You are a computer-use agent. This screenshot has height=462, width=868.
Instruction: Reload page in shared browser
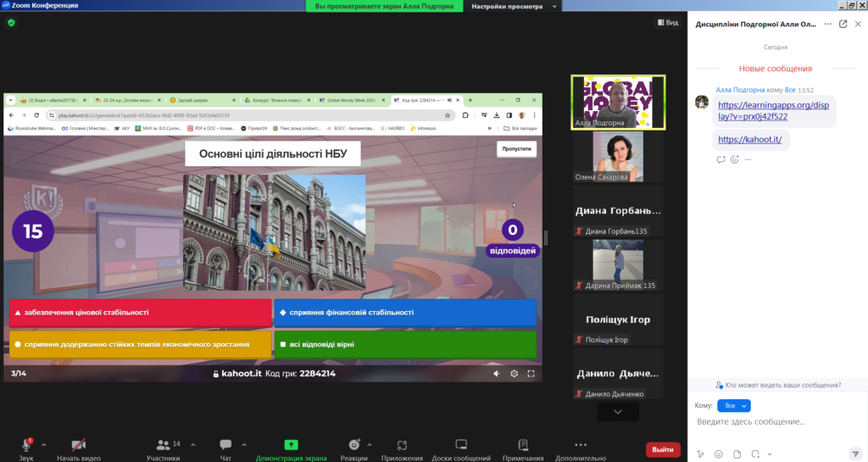[x=36, y=115]
